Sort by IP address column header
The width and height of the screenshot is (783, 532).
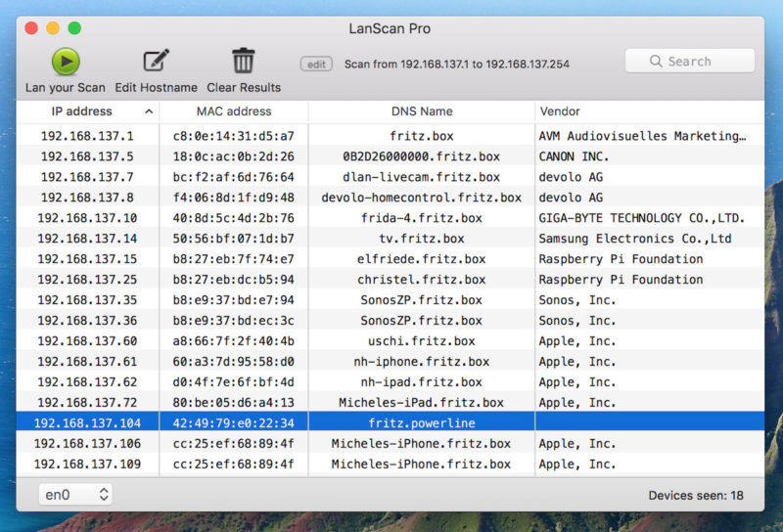(87, 111)
